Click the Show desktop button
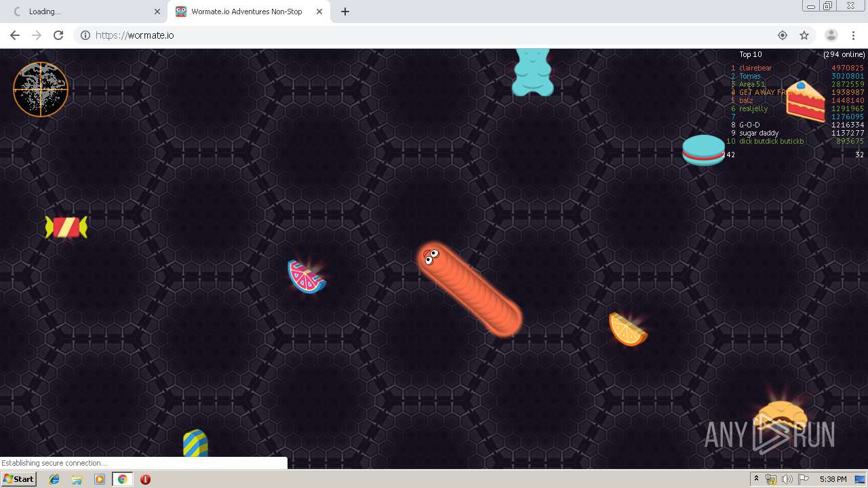868x488 pixels. pyautogui.click(x=861, y=479)
